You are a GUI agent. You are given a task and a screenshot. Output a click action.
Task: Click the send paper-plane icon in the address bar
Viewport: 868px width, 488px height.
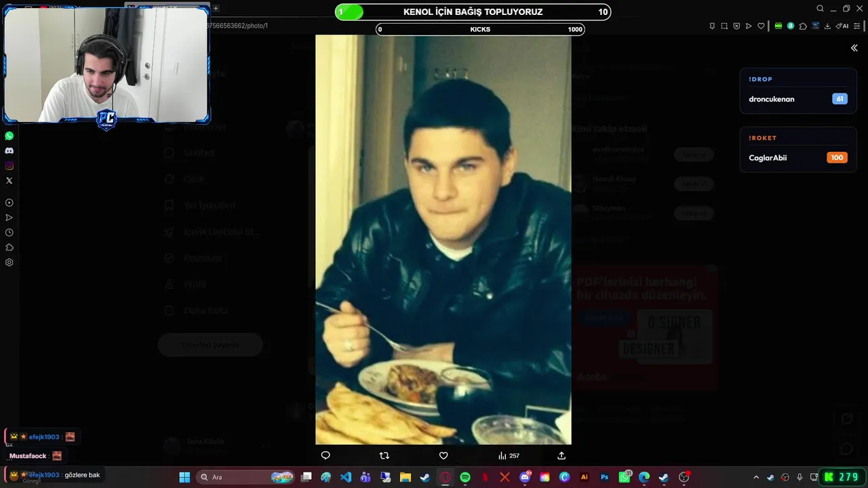pos(749,26)
